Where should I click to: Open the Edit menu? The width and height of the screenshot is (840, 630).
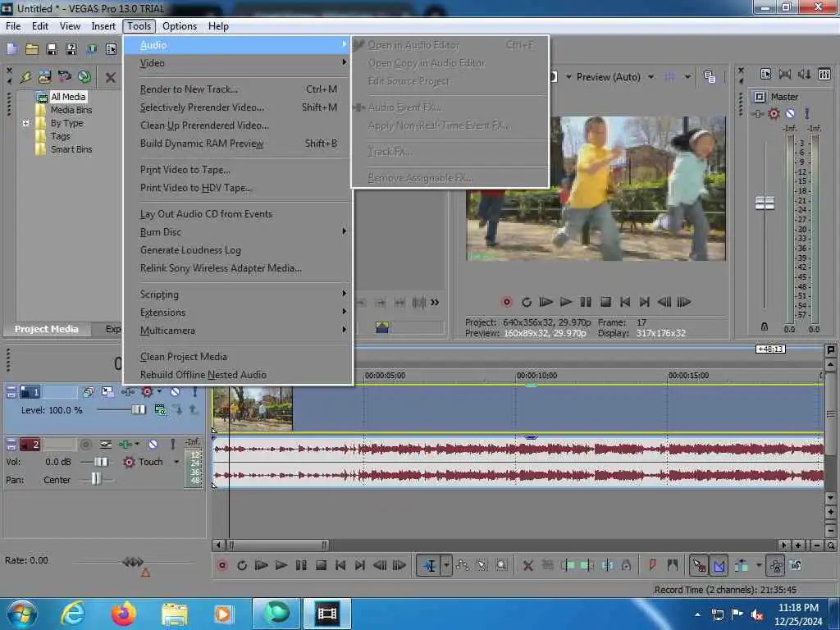40,26
